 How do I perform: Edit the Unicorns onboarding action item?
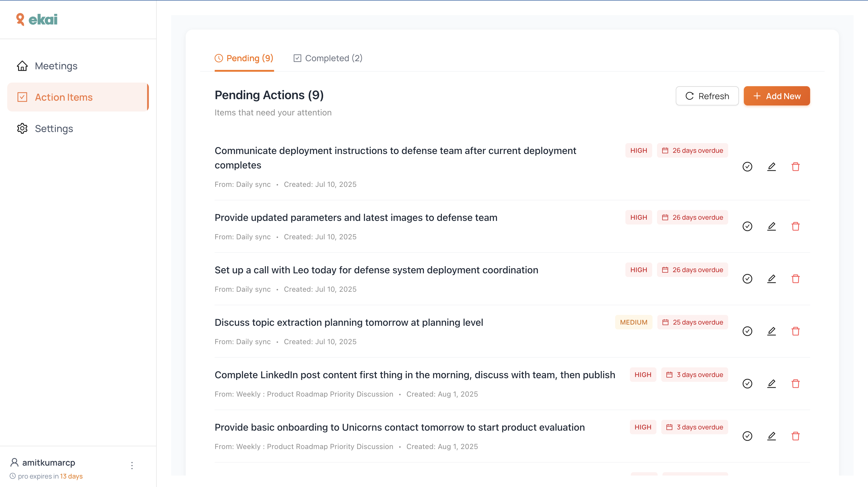point(771,436)
